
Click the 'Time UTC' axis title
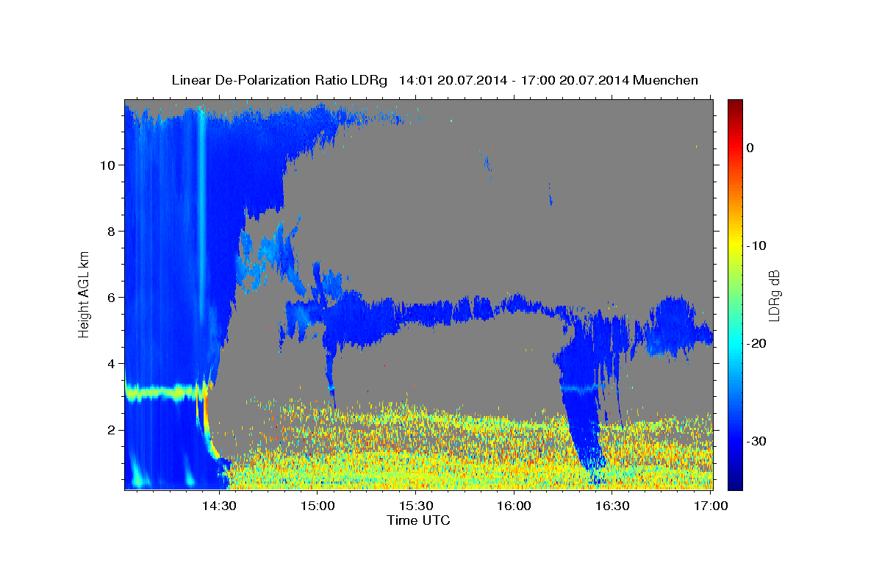[x=418, y=520]
